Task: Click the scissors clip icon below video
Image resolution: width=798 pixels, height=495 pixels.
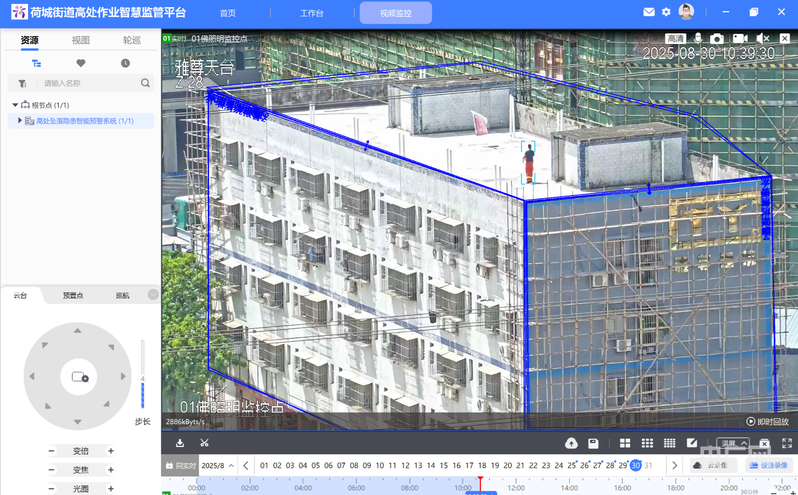Action: 204,443
